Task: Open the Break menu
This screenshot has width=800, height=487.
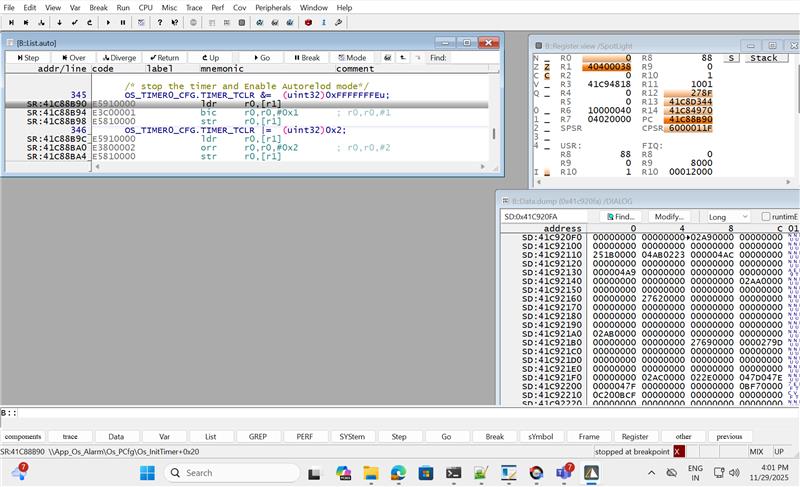Action: click(98, 8)
